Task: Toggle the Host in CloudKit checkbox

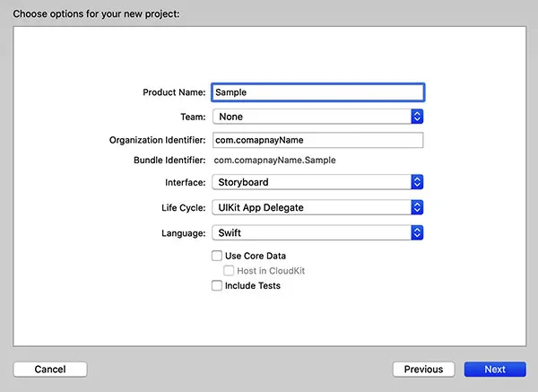Action: tap(230, 270)
